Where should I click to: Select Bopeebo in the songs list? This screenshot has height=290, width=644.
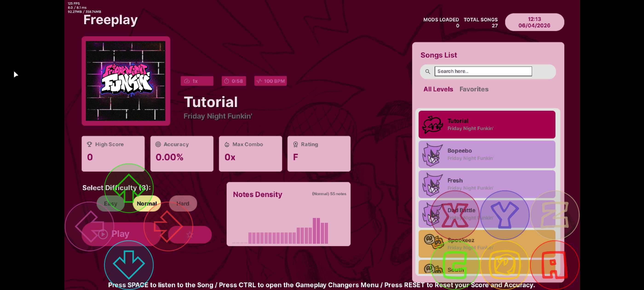coord(487,154)
